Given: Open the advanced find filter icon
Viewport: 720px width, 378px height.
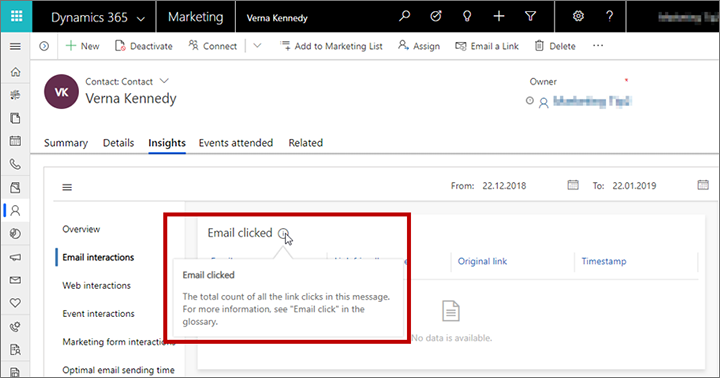Looking at the screenshot, I should click(530, 17).
